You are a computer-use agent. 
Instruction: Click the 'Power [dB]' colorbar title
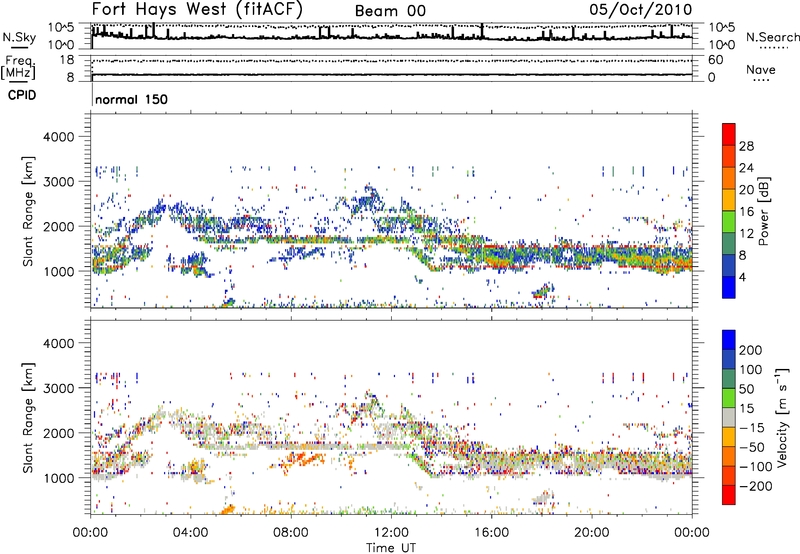764,211
